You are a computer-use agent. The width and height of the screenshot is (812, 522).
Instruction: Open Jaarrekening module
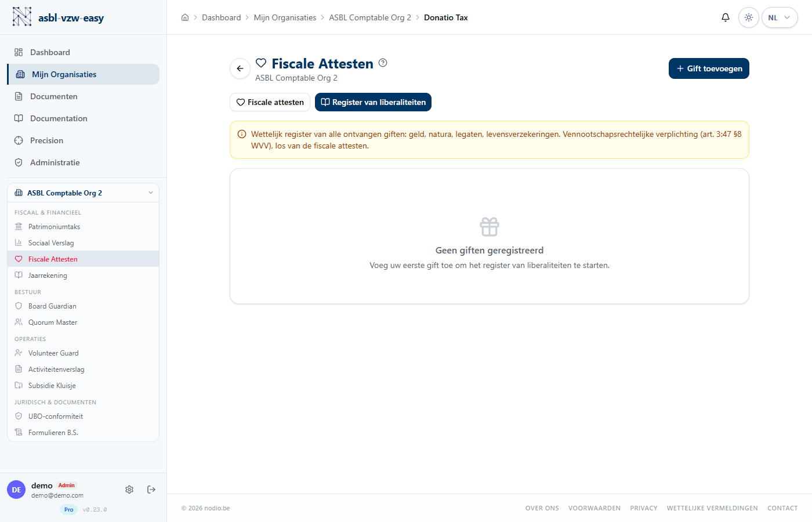(84, 275)
